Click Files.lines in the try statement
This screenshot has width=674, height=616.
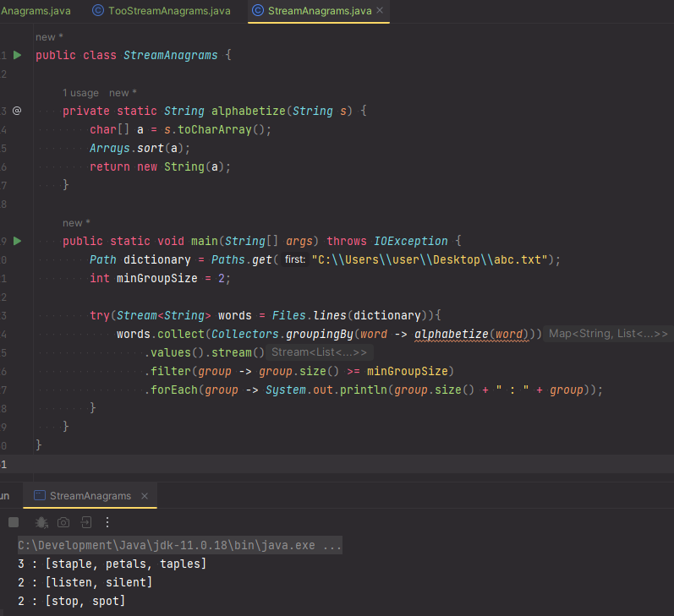[x=309, y=316]
